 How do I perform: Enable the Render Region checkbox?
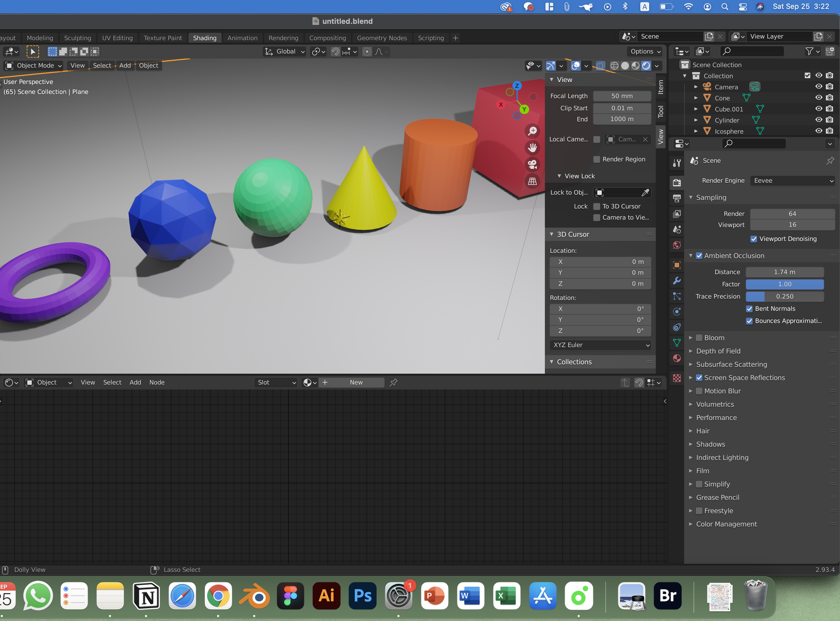point(596,159)
